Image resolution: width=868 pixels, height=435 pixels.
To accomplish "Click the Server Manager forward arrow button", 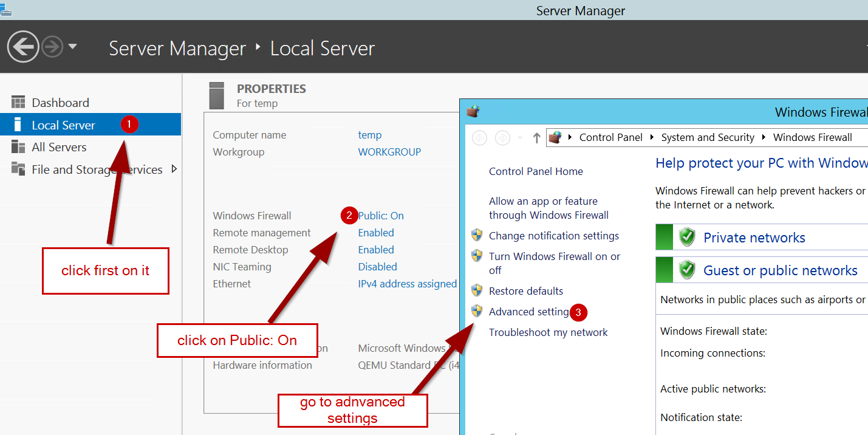I will click(52, 46).
